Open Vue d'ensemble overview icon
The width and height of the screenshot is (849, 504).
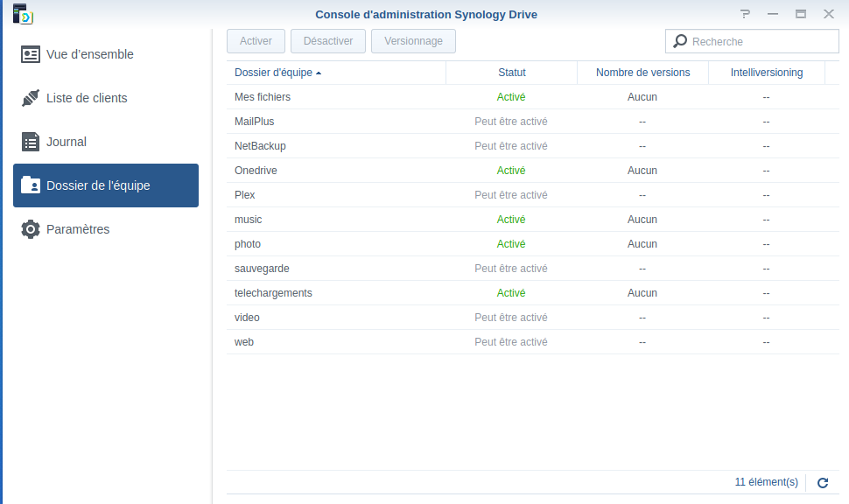31,54
